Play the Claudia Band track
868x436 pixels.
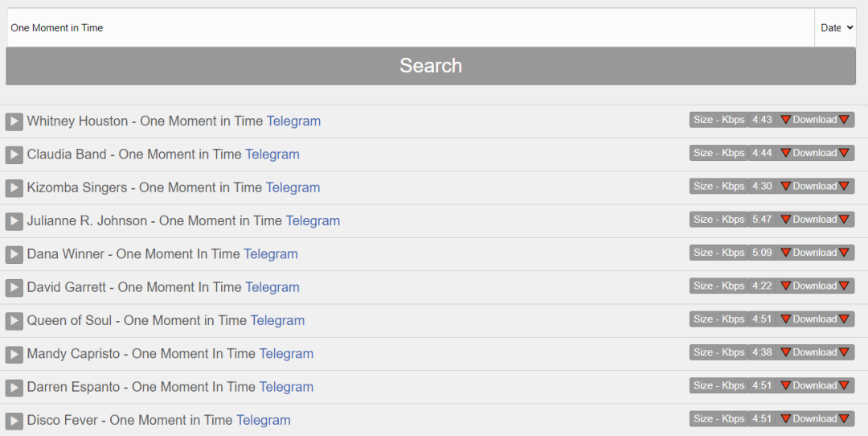14,154
